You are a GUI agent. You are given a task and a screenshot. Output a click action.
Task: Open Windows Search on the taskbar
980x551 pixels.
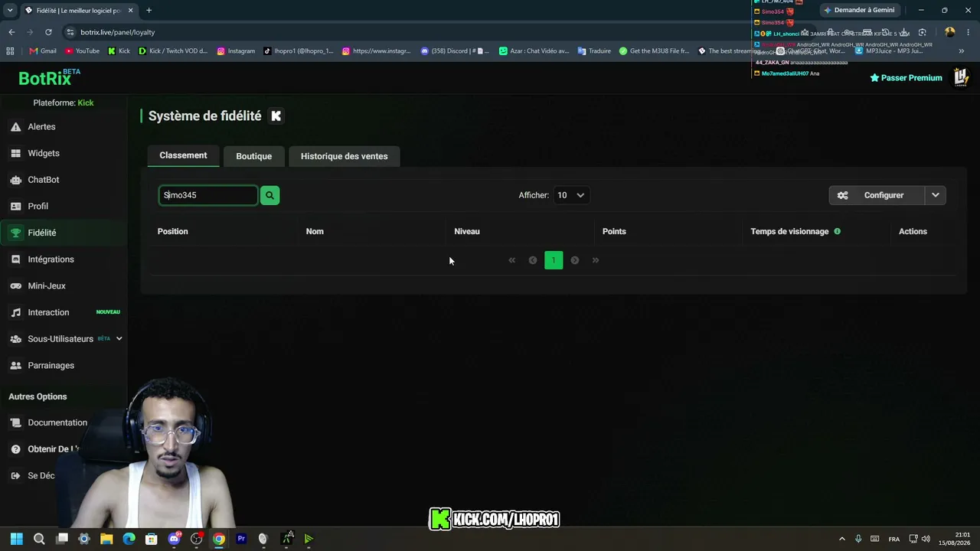click(x=39, y=539)
